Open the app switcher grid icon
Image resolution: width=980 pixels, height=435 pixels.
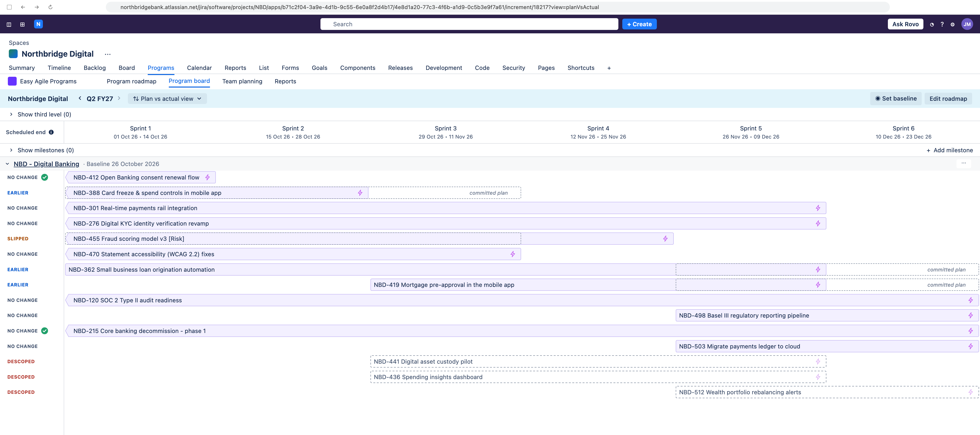tap(23, 24)
